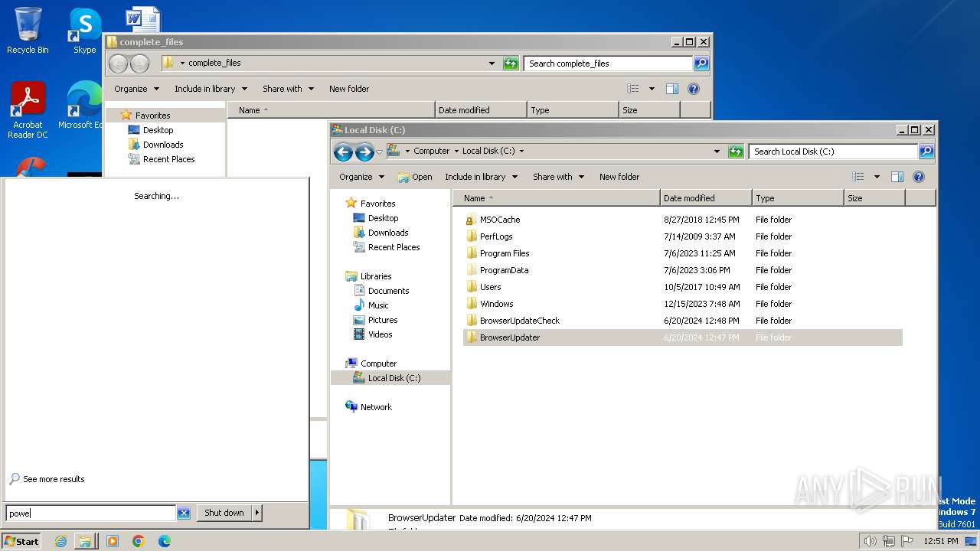Open Google Chrome from the taskbar
The width and height of the screenshot is (980, 551).
[139, 541]
